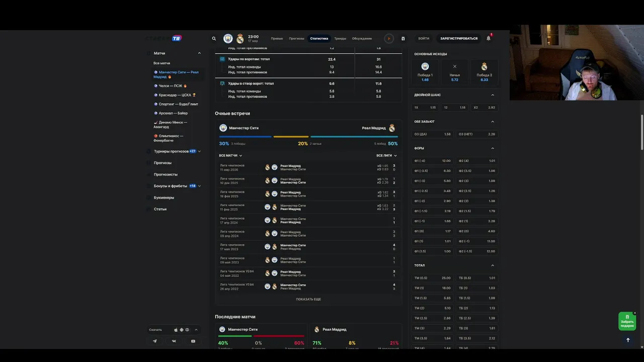
Task: Collapse the Тотал section
Action: pos(493,265)
